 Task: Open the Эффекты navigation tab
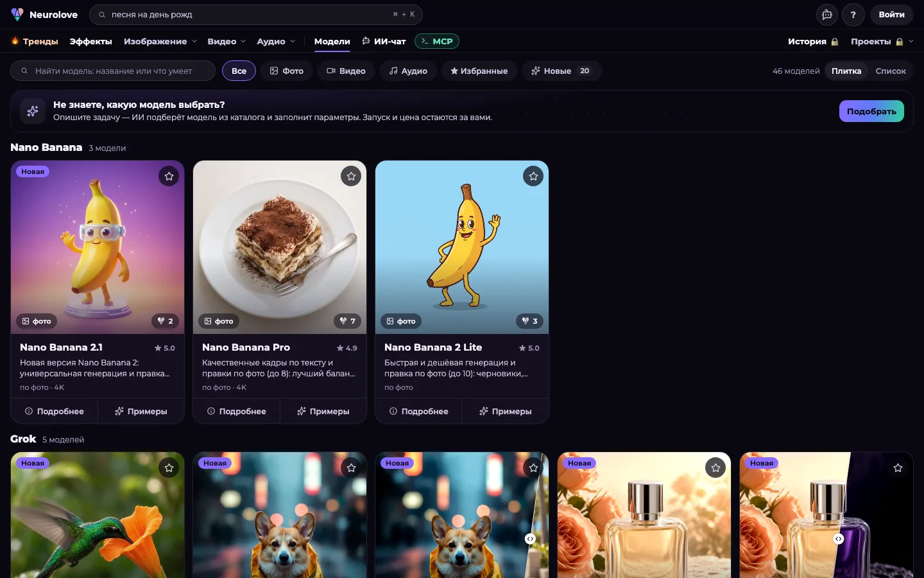pos(90,41)
